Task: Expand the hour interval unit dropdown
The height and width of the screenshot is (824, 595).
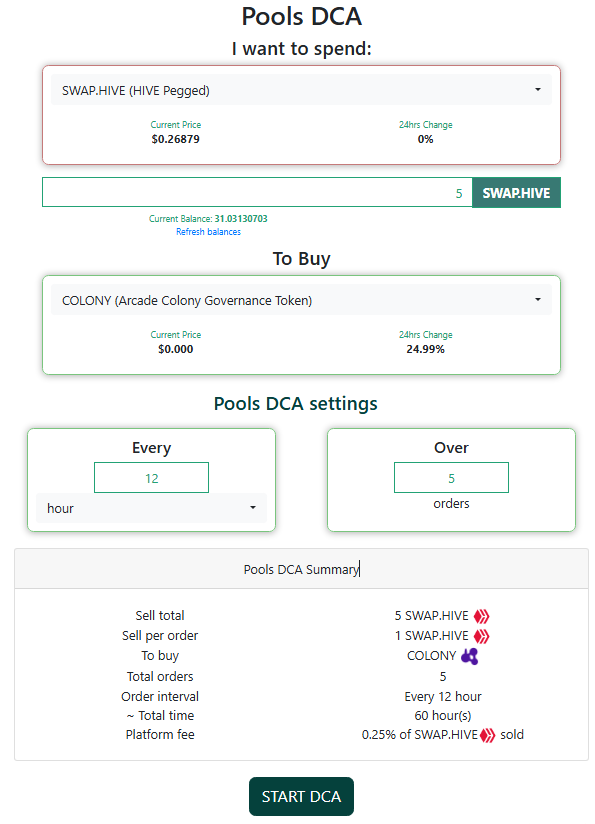Action: [151, 508]
